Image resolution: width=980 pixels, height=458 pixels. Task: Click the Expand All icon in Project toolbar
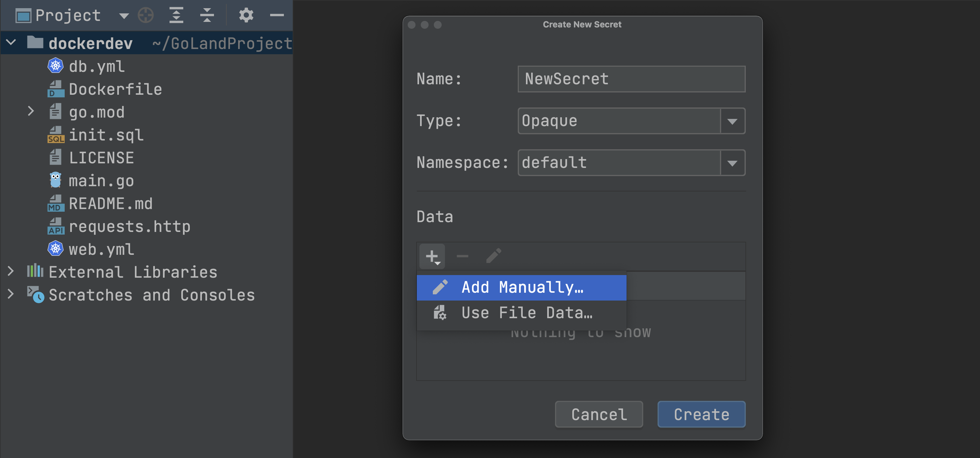[176, 15]
